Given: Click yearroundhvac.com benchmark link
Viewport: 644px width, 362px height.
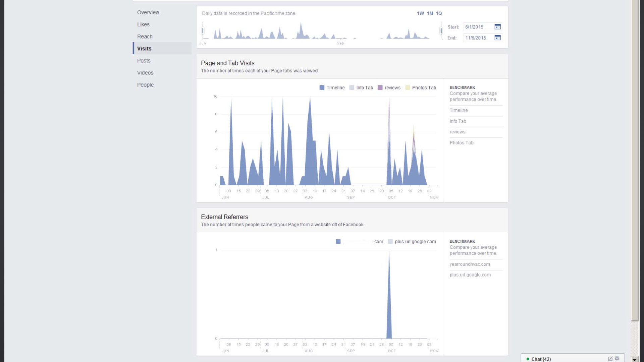Looking at the screenshot, I should (x=470, y=264).
